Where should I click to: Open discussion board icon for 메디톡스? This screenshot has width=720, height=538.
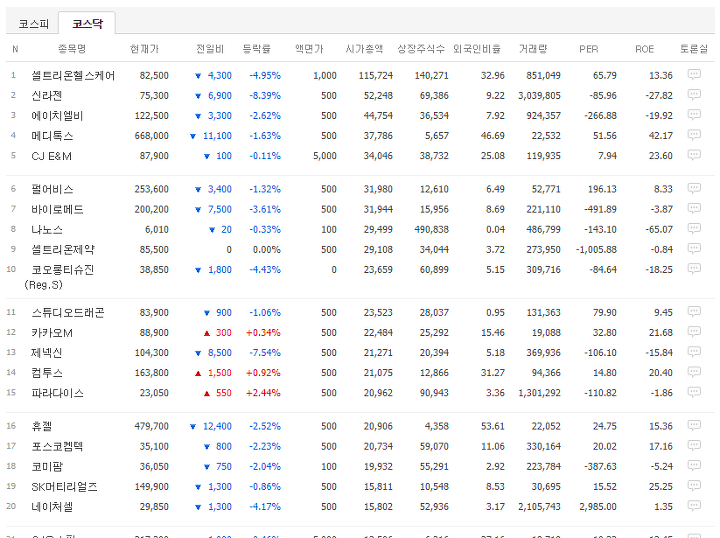point(694,134)
